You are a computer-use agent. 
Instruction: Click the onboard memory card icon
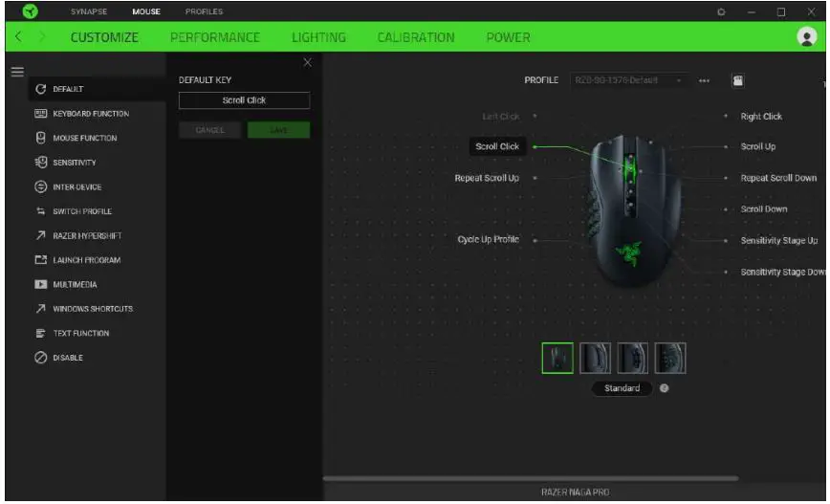click(737, 80)
